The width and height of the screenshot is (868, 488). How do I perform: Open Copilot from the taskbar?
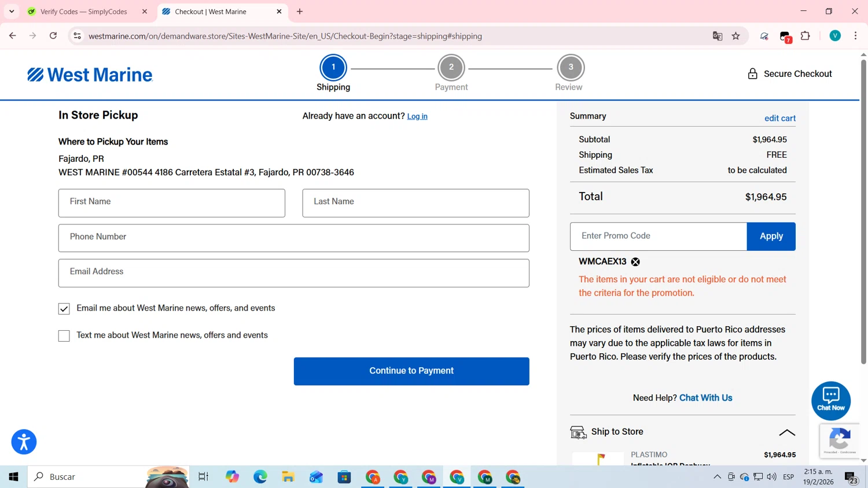point(232,477)
